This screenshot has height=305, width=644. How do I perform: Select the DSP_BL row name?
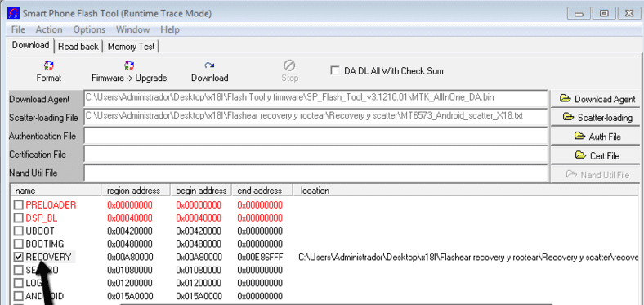pos(42,218)
